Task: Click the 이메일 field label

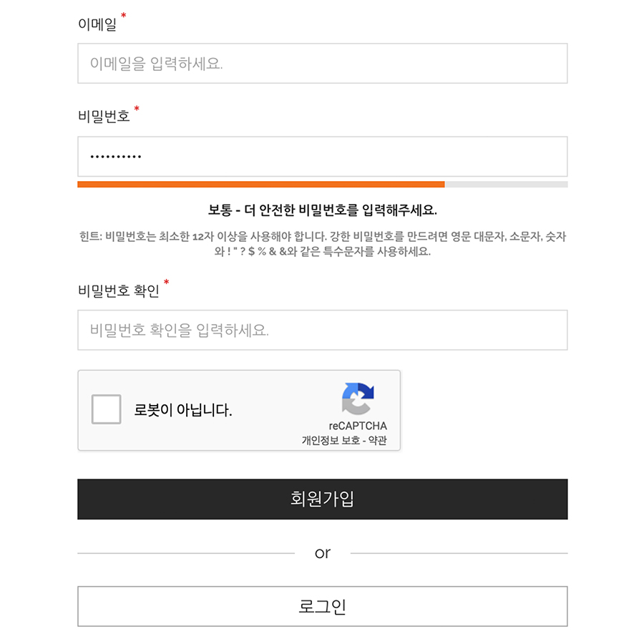Action: click(97, 24)
